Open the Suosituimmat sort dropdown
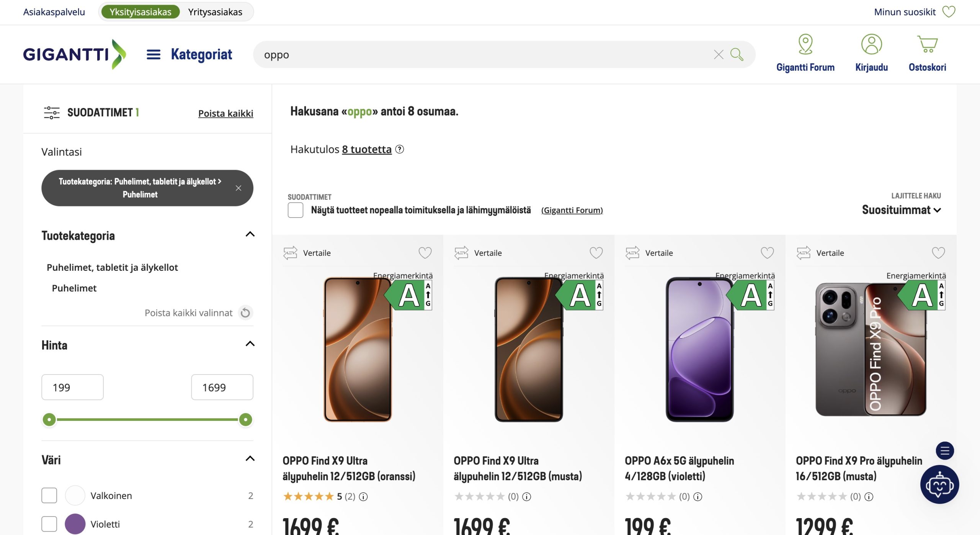 pos(901,210)
